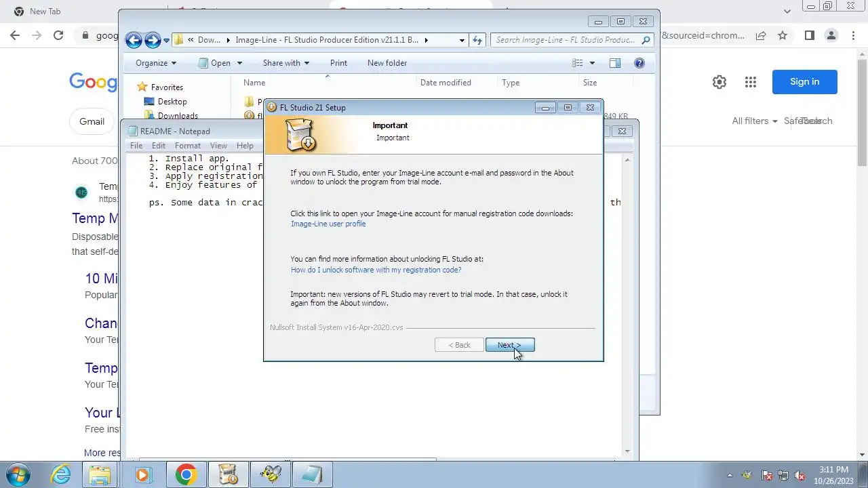The height and width of the screenshot is (488, 868).
Task: Open Explorer help question mark icon
Action: tap(639, 63)
